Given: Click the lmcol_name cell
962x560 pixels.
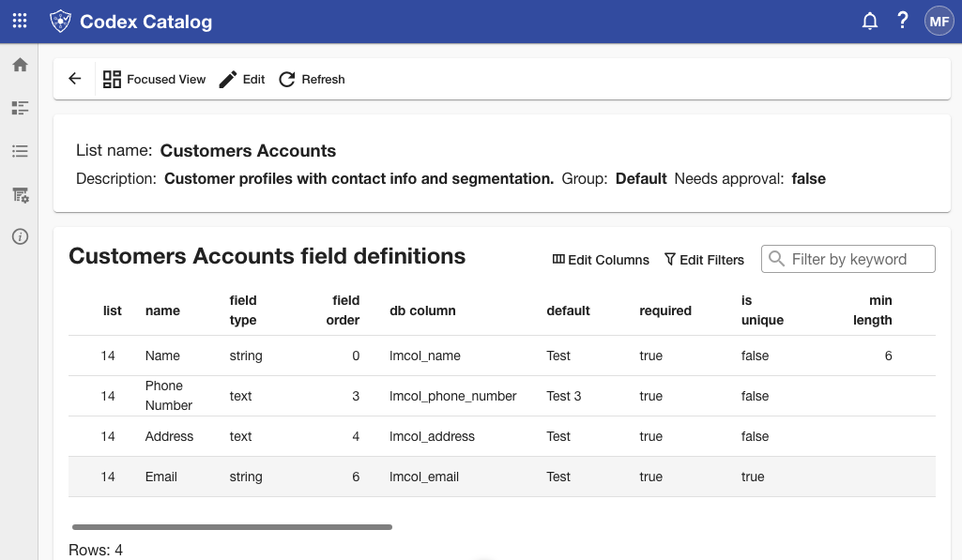Looking at the screenshot, I should click(x=424, y=356).
